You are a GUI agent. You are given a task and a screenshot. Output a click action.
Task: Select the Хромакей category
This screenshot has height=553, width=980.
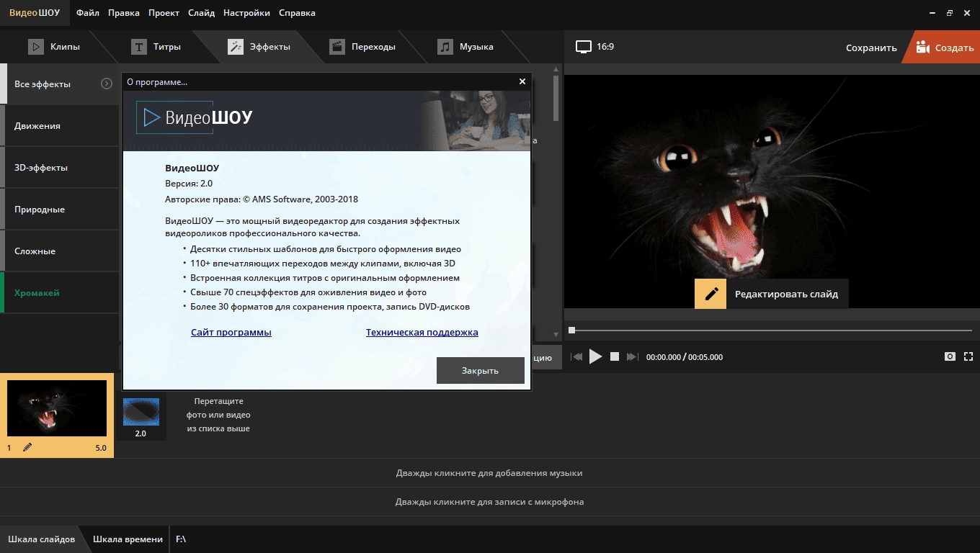[x=59, y=292]
